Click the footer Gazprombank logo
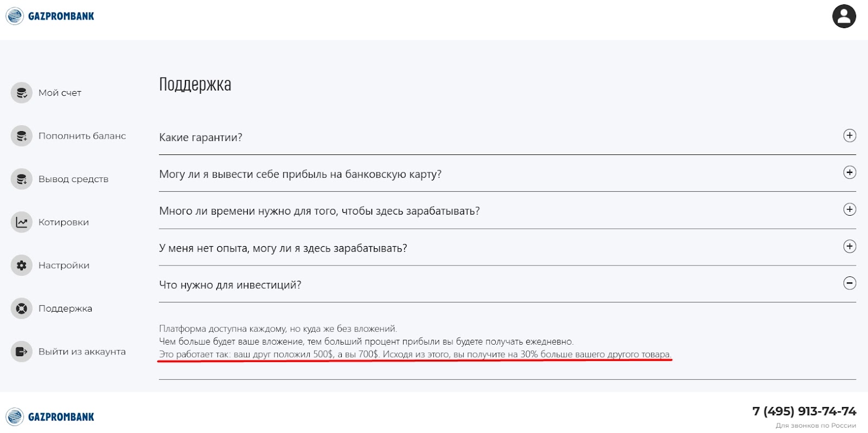The height and width of the screenshot is (433, 868). point(50,417)
